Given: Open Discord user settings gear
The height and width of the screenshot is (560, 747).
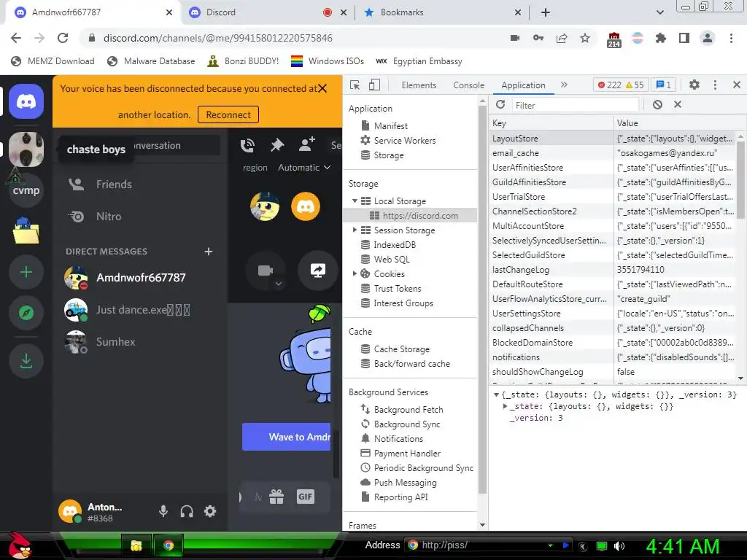Looking at the screenshot, I should coord(210,511).
